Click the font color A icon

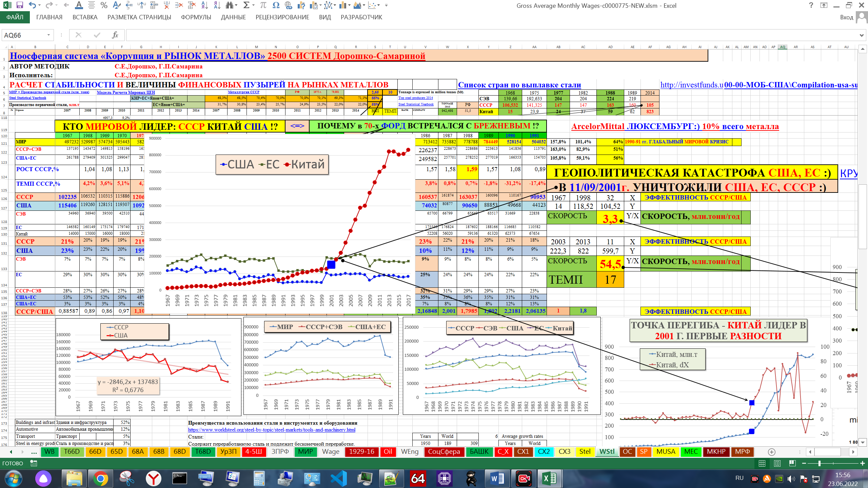coord(79,5)
